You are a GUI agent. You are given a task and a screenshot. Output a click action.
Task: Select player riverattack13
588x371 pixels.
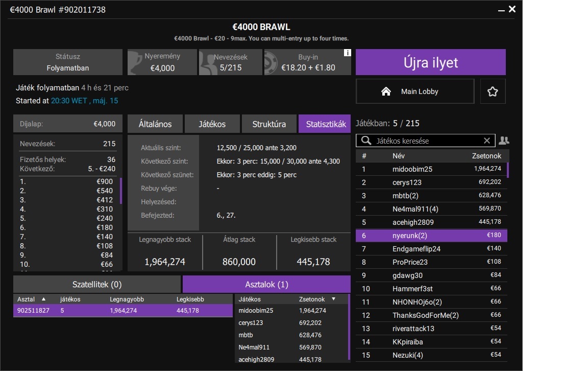tap(431, 329)
